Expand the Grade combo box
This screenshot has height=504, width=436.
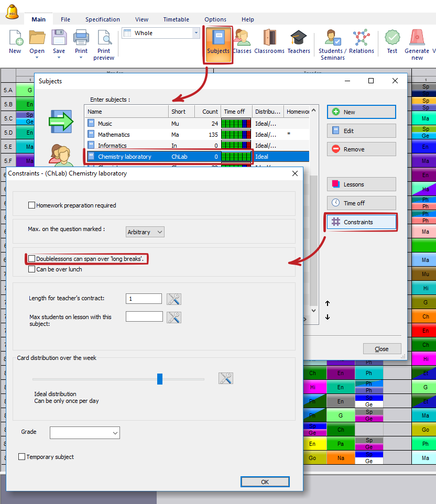[x=85, y=433]
